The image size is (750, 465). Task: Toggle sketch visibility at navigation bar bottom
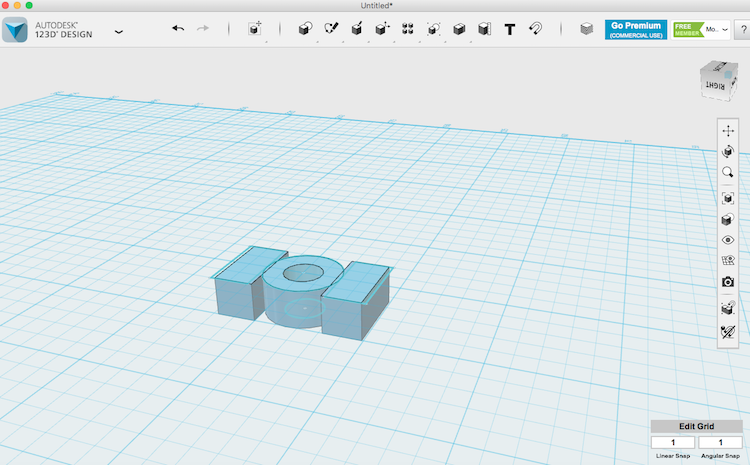(728, 332)
